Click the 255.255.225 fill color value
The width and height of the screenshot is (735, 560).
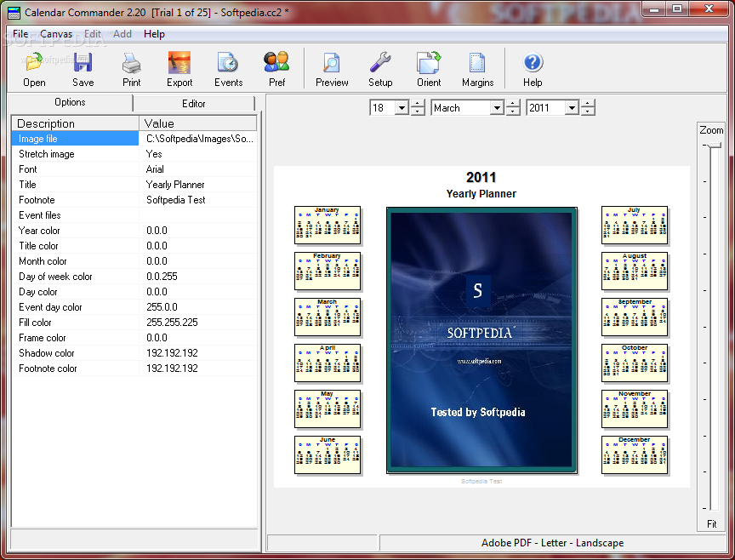click(x=172, y=323)
